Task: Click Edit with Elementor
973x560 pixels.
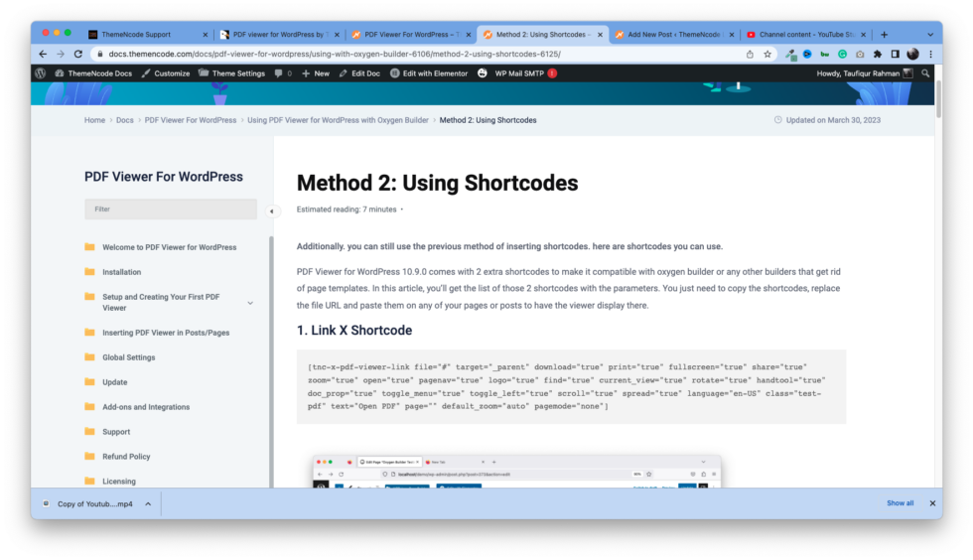Action: (x=429, y=73)
